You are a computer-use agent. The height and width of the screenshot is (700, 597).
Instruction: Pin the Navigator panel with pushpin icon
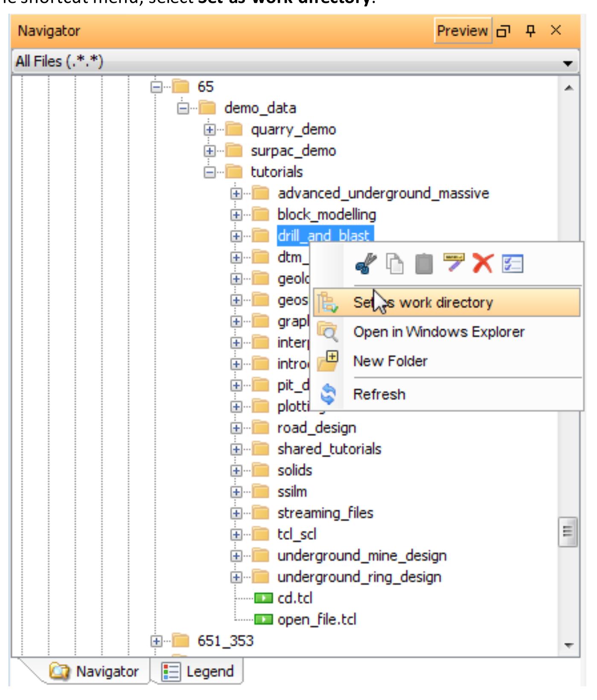pos(530,31)
